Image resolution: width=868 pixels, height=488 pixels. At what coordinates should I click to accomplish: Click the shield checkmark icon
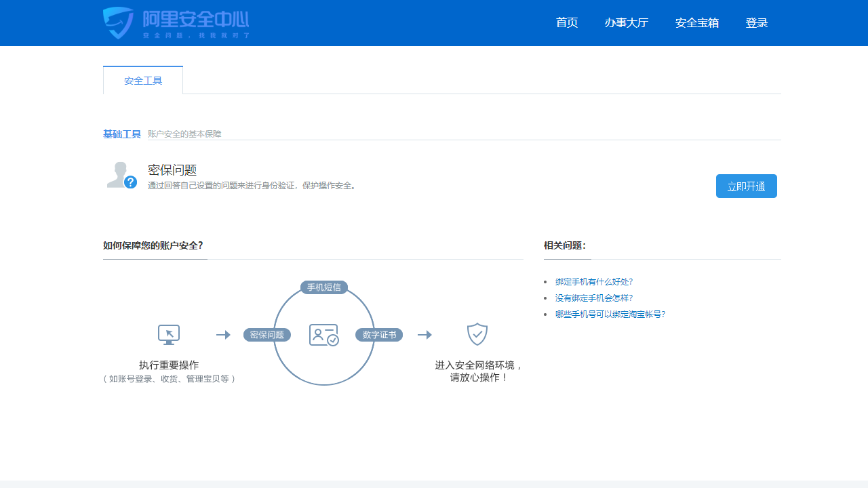(x=477, y=334)
